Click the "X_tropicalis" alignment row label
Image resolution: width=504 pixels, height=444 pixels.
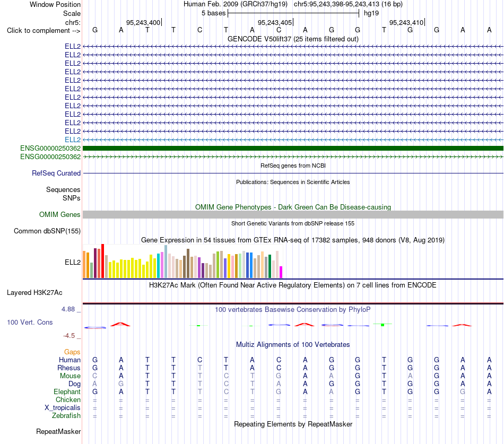pos(63,408)
